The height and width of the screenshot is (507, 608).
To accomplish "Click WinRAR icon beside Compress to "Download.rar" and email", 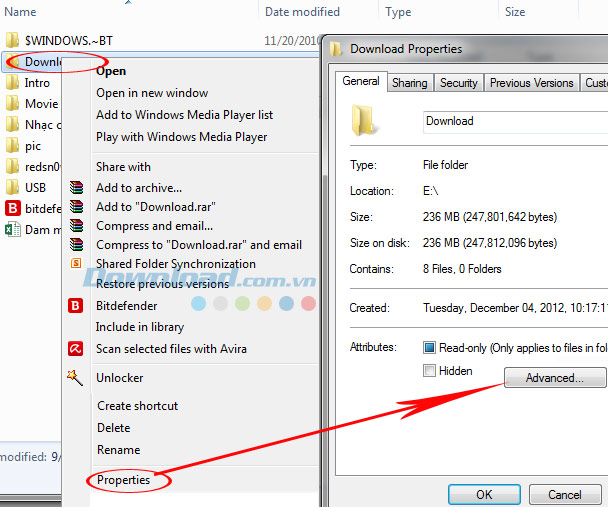I will [x=76, y=245].
